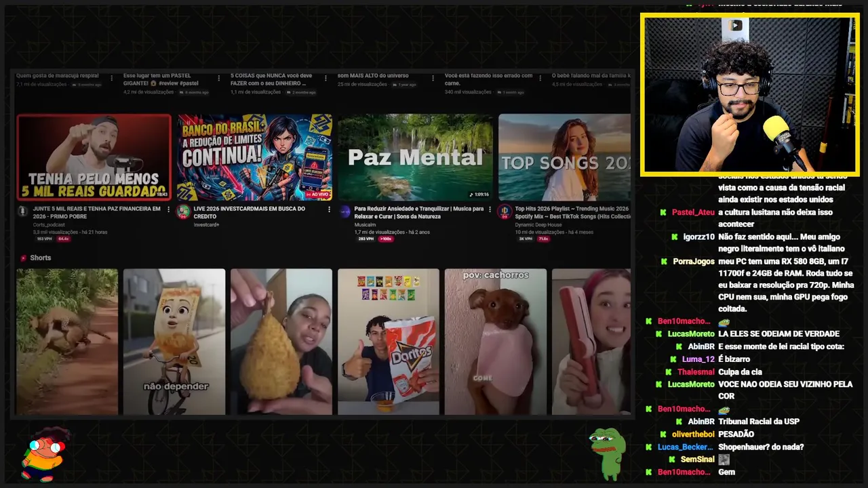Click chat username SemSinal
868x488 pixels.
point(698,459)
